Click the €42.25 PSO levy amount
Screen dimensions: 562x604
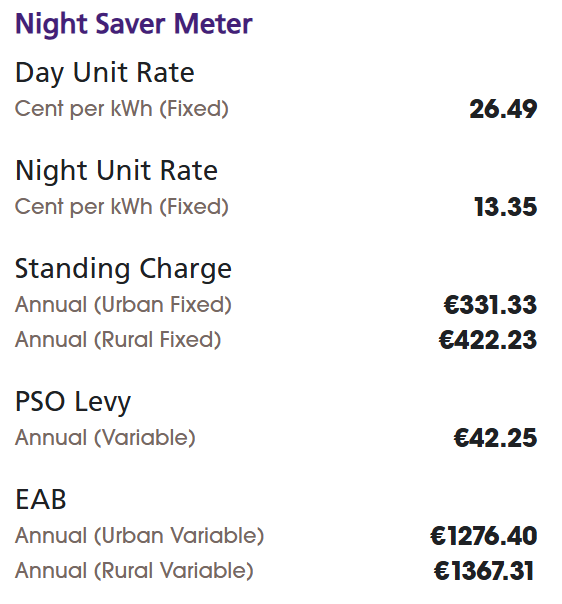point(495,438)
